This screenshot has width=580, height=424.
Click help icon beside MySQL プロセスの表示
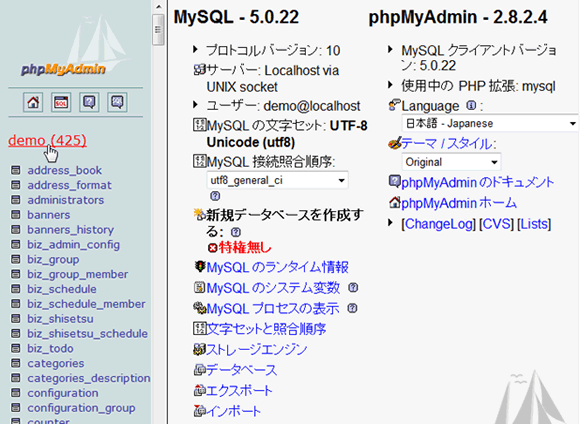point(353,308)
